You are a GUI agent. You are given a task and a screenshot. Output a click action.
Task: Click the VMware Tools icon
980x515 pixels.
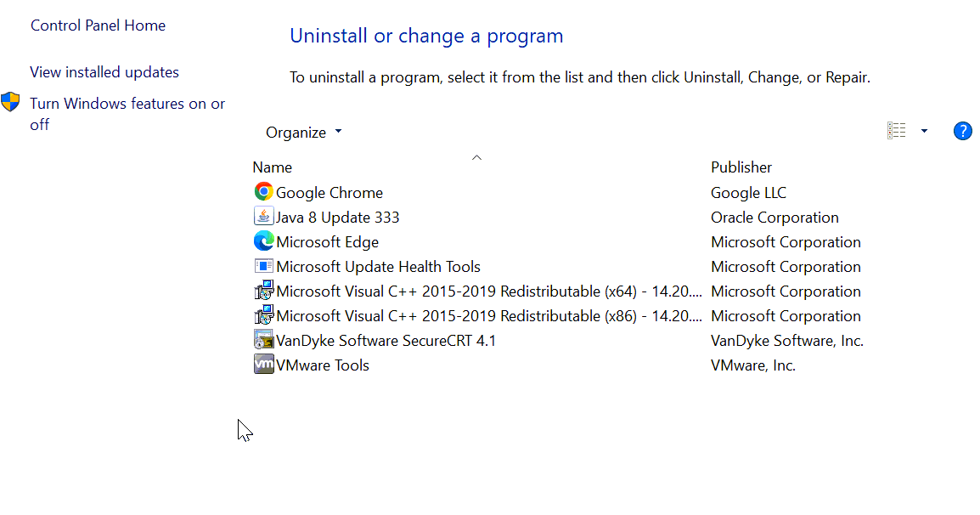pos(264,365)
